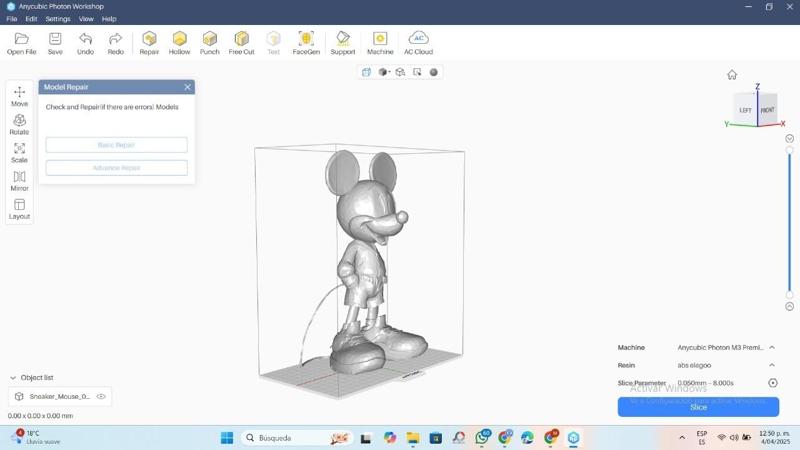Select the Move tool
The image size is (800, 450).
click(19, 96)
